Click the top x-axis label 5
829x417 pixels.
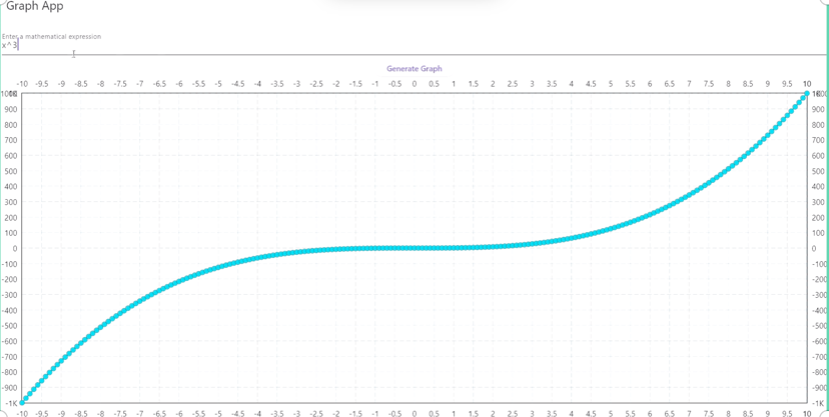[610, 84]
